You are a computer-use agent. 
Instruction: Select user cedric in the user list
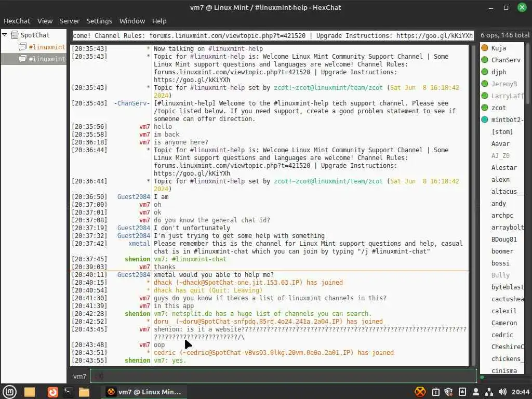click(502, 335)
